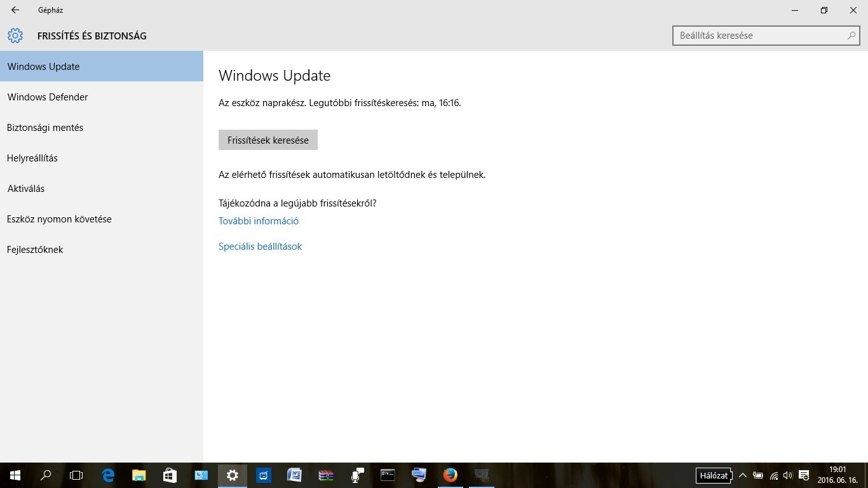Open the microphone speech app on the taskbar
The image size is (868, 488).
[357, 475]
